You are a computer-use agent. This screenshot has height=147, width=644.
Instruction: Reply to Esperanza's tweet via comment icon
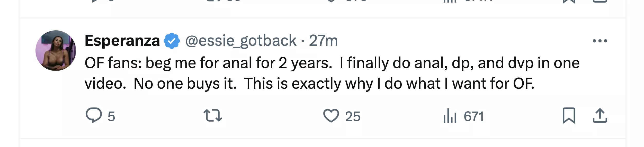[x=94, y=115]
